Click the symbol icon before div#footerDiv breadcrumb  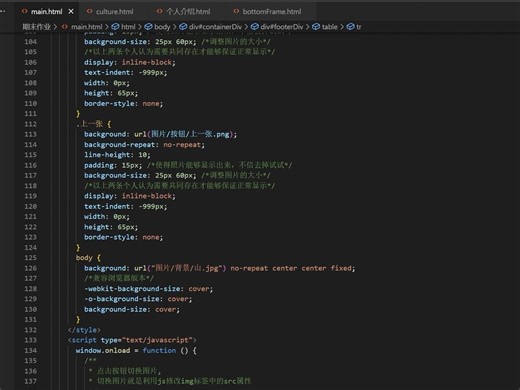[255, 27]
